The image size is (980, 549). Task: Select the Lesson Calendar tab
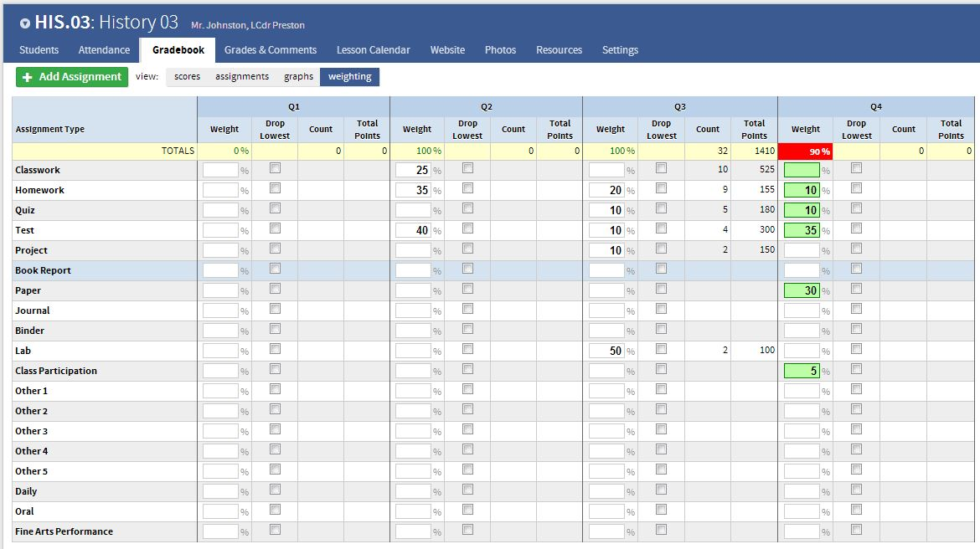point(374,50)
